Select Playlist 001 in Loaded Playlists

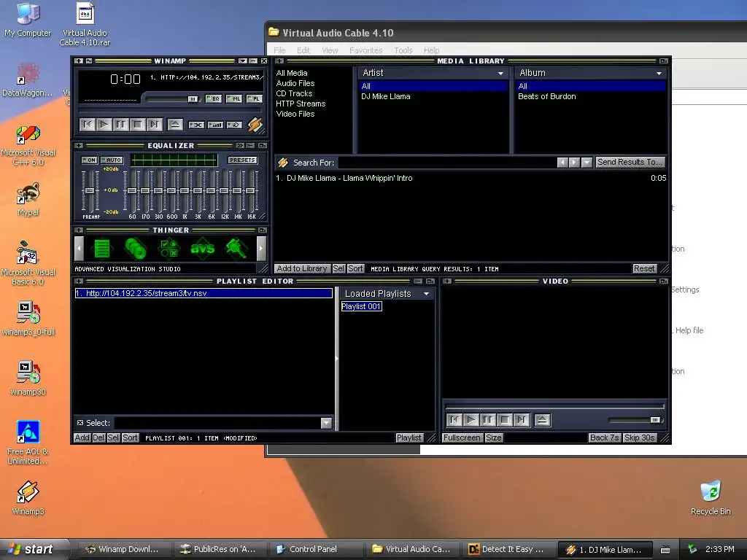pos(362,307)
